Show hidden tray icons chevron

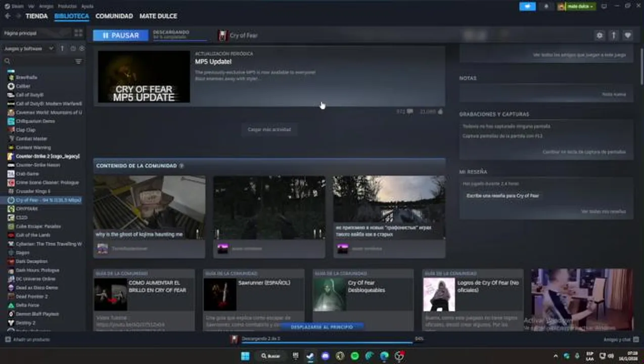click(x=556, y=356)
